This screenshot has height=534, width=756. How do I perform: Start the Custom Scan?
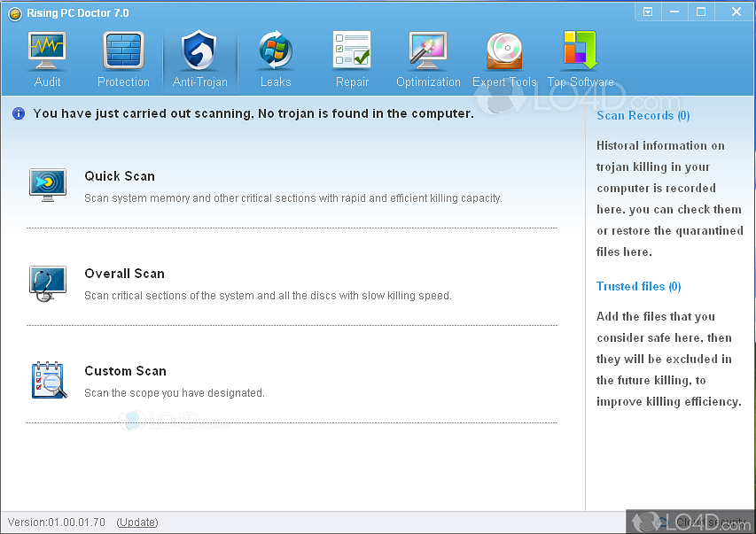tap(125, 371)
